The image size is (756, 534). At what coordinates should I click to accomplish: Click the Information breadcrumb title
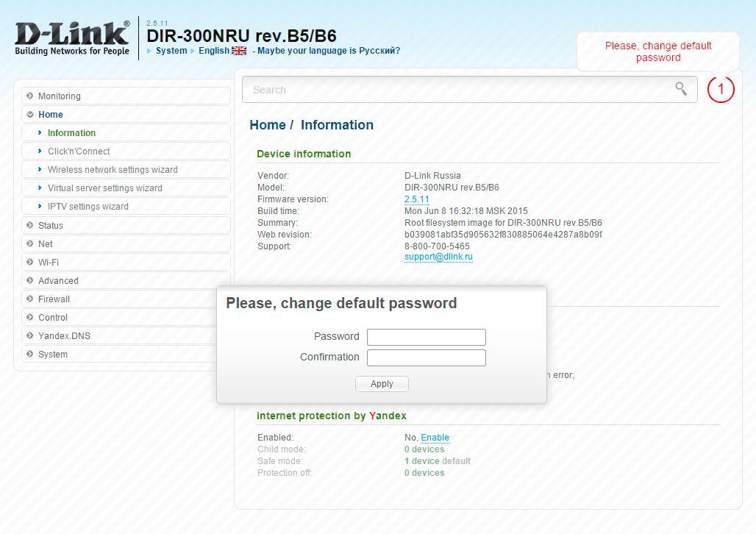pos(337,125)
